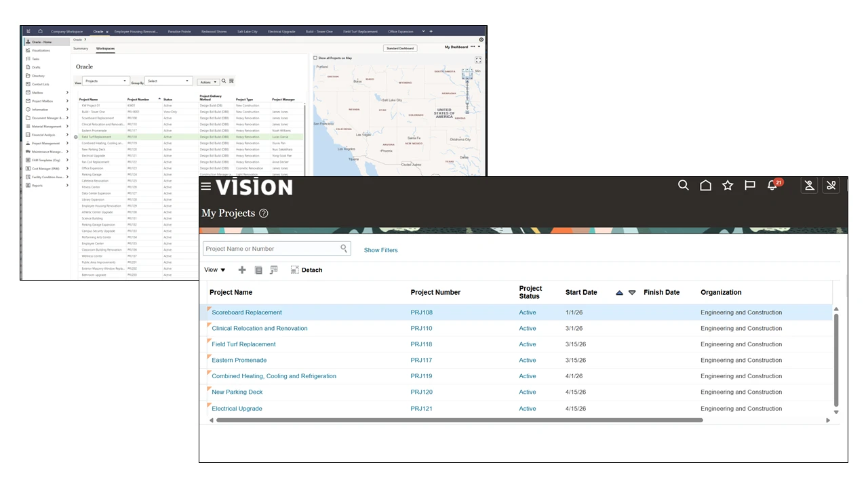Screen dimensions: 868x488
Task: Open the View dropdown in My Projects
Action: click(215, 270)
